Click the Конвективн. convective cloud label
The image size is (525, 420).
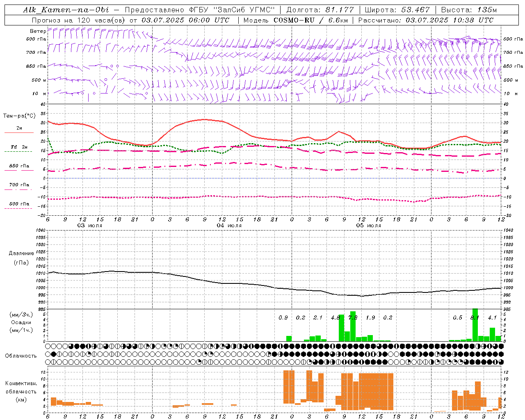[21, 383]
